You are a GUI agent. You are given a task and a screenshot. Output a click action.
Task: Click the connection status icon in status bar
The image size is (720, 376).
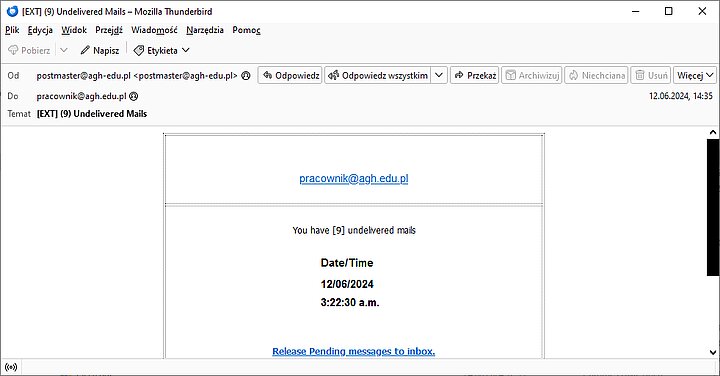11,367
